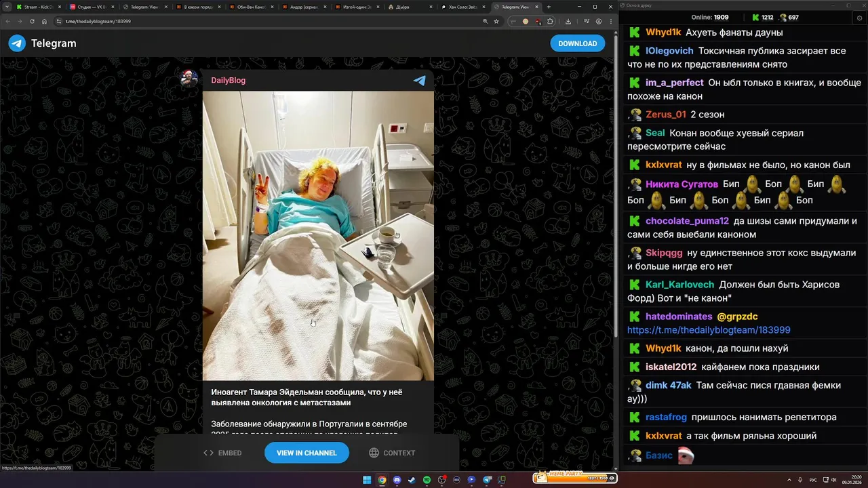The width and height of the screenshot is (868, 488).
Task: Click username Karl_Karlovech in chat
Action: coord(679,285)
